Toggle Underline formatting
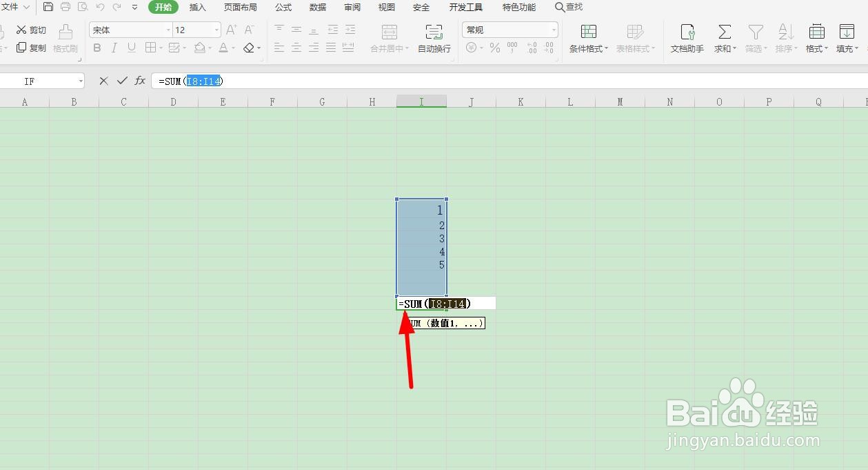Screen dimensions: 868x470 [x=131, y=48]
